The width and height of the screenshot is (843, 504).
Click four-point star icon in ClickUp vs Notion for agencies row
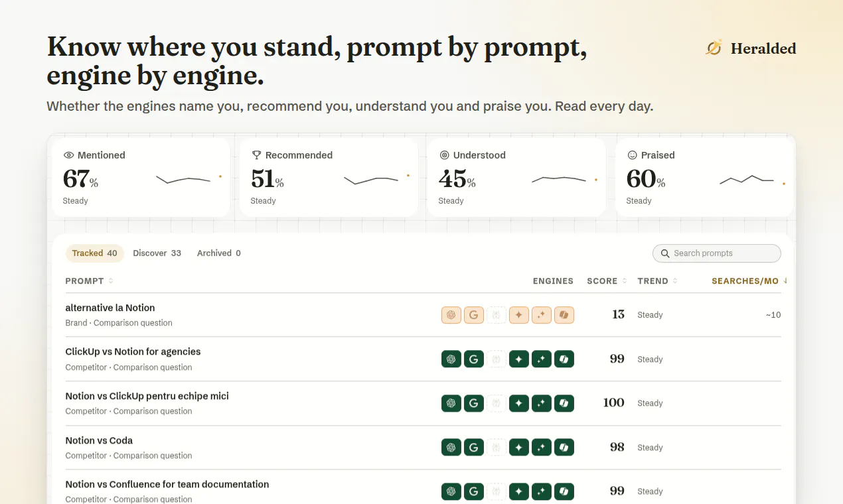pos(519,359)
